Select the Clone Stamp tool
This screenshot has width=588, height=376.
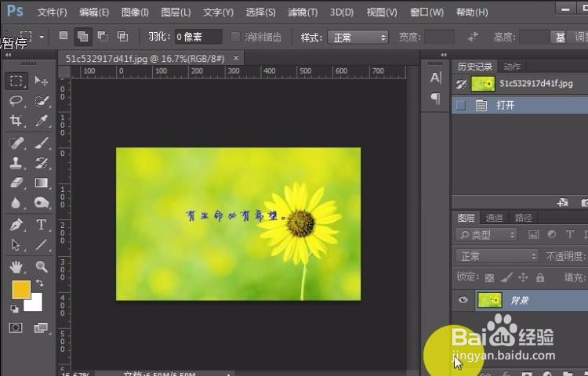point(16,162)
